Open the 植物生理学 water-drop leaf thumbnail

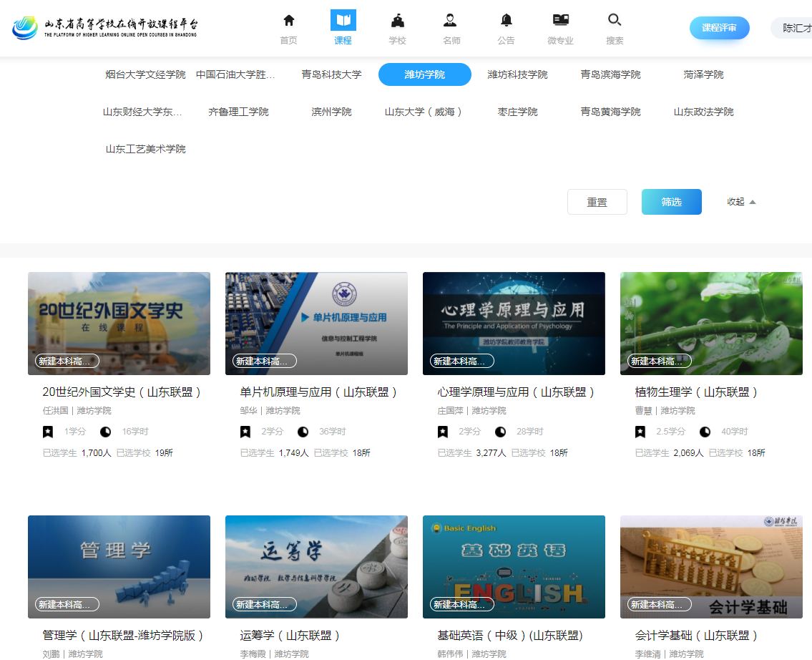click(712, 324)
